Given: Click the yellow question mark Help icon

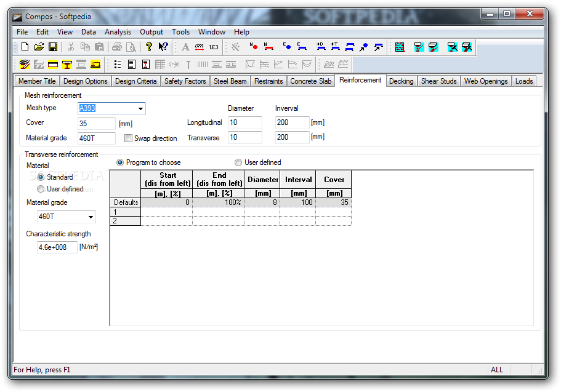Looking at the screenshot, I should coord(149,47).
